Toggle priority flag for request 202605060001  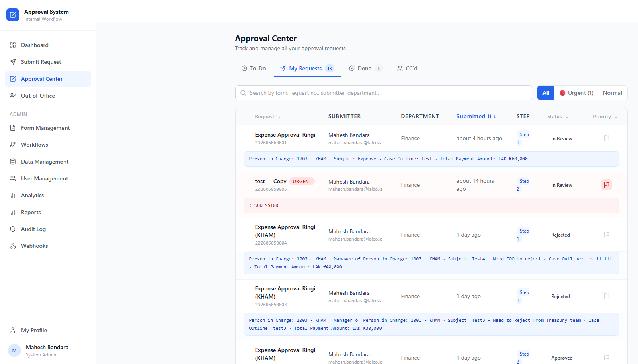[x=607, y=138]
